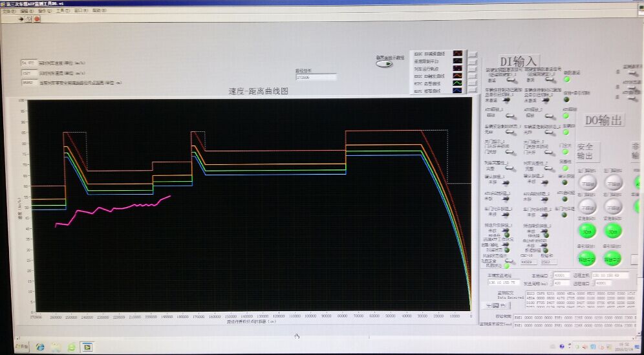Viewport: 644px width, 355px height.
Task: Click the path length field showing 272606
Action: click(x=316, y=77)
